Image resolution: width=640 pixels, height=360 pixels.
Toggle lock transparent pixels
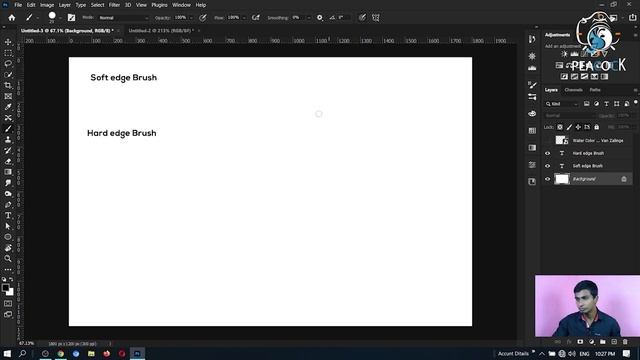[x=560, y=127]
